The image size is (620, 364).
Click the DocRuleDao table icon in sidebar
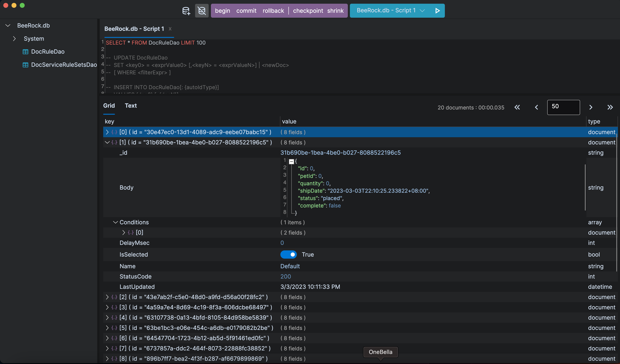click(x=25, y=52)
